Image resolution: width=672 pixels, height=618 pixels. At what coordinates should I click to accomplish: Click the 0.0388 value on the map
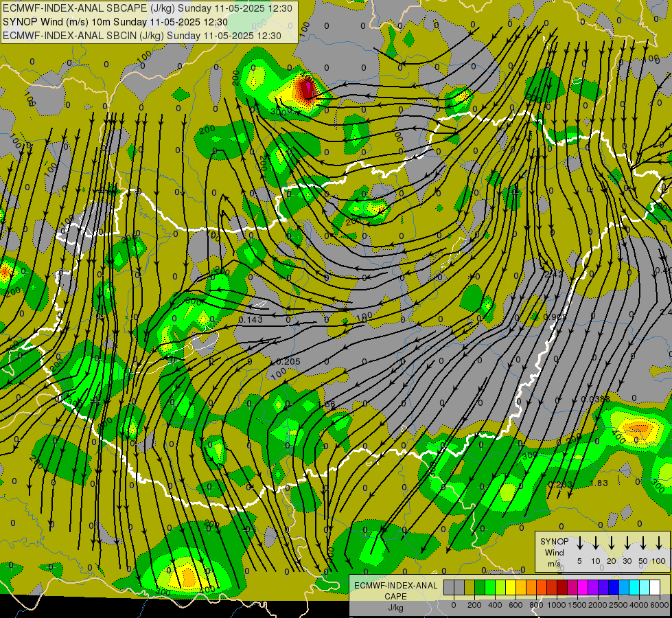pos(596,399)
